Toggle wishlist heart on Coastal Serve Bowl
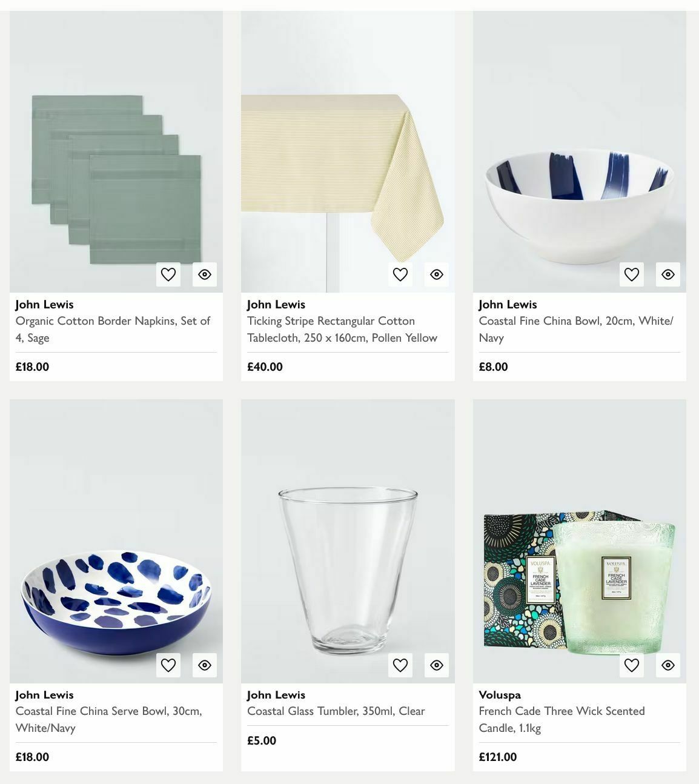 click(x=168, y=665)
